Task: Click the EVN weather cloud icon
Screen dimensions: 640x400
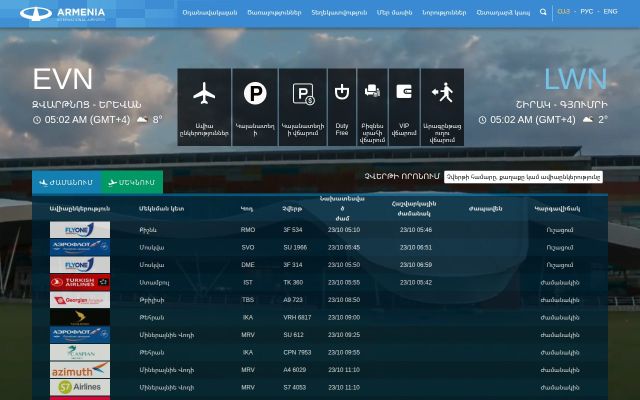Action: coord(142,120)
